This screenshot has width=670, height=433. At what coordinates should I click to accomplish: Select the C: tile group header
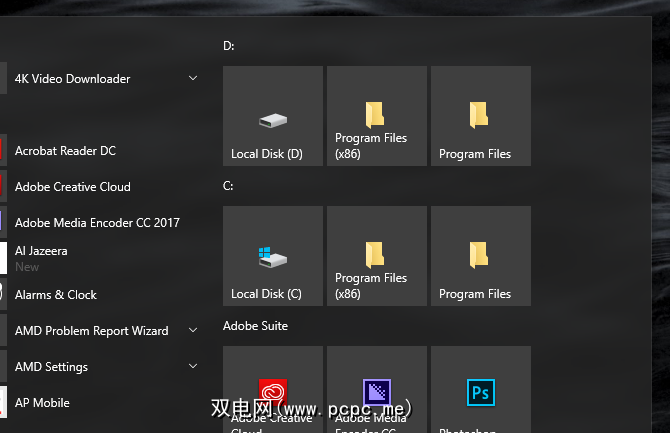click(228, 186)
